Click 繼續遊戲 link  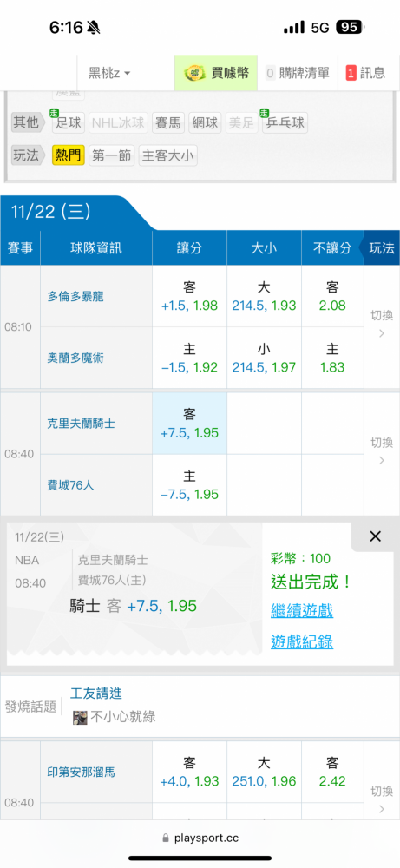pyautogui.click(x=302, y=611)
